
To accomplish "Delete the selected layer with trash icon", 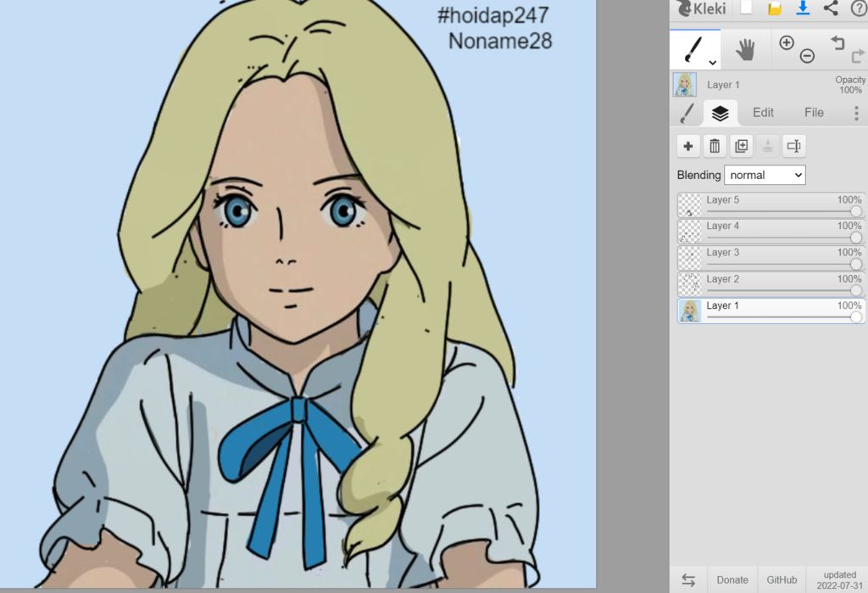I will point(715,146).
